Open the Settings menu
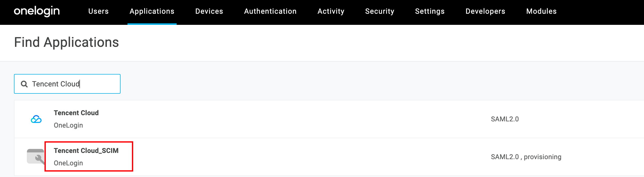This screenshot has height=177, width=644. pyautogui.click(x=430, y=11)
